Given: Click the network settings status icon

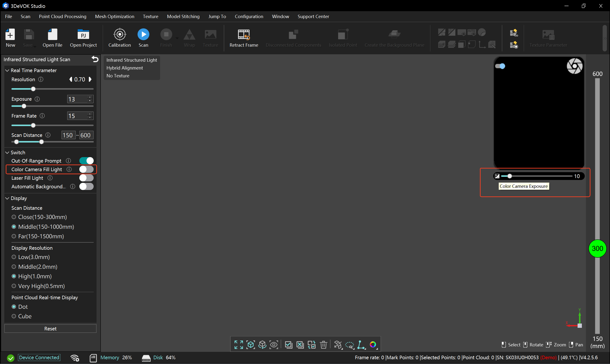Looking at the screenshot, I should click(75, 358).
